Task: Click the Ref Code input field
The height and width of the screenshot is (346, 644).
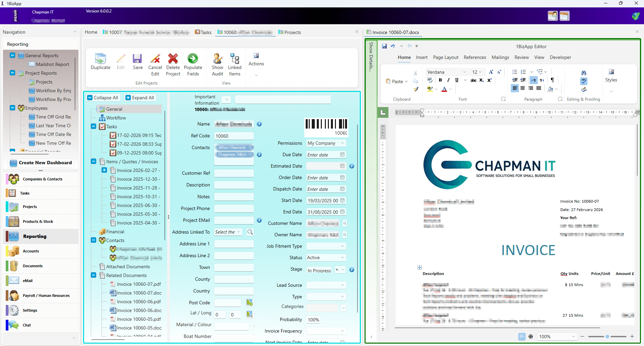Action: (x=234, y=136)
